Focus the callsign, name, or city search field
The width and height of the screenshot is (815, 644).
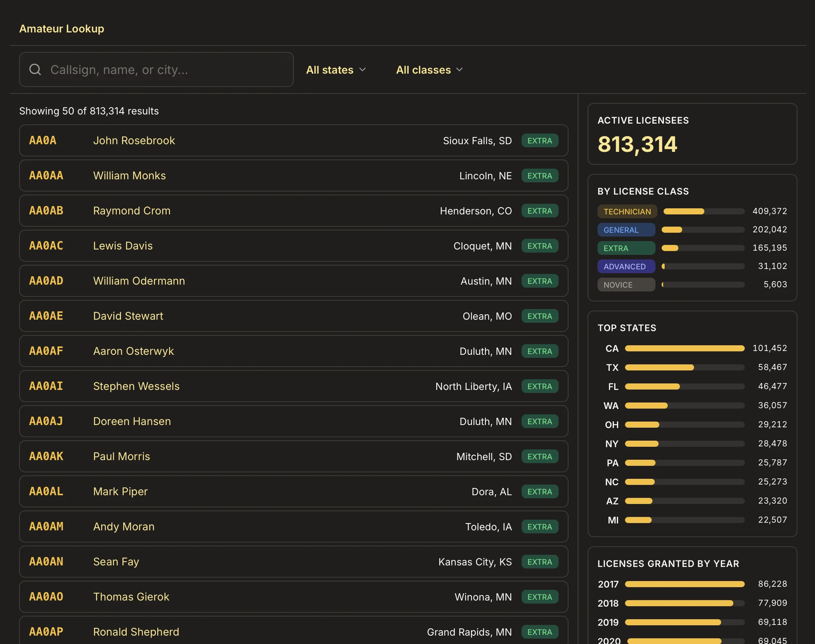(156, 69)
